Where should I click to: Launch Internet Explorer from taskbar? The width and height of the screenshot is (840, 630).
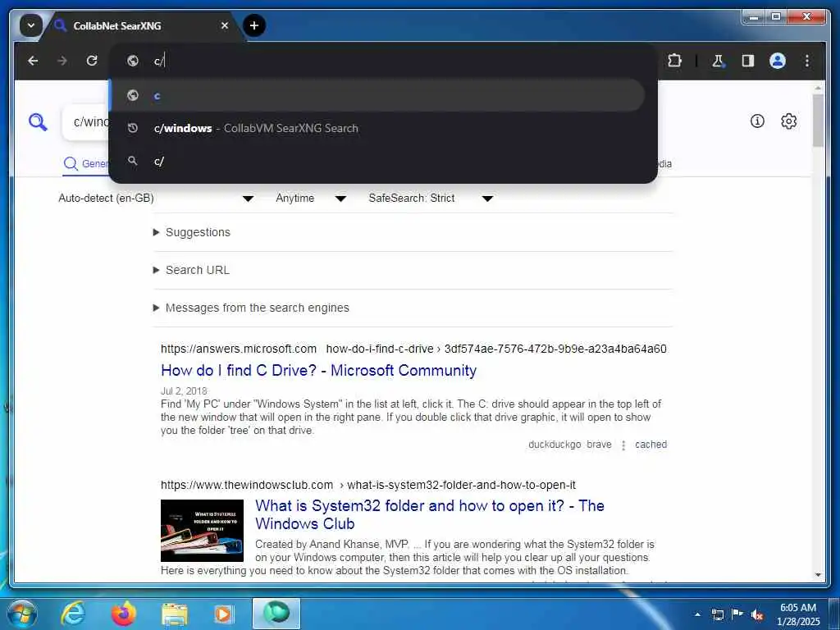73,614
